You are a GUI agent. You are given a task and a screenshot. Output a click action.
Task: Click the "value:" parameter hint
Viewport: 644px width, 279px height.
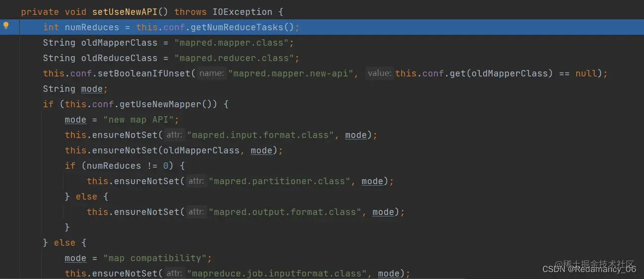point(379,73)
